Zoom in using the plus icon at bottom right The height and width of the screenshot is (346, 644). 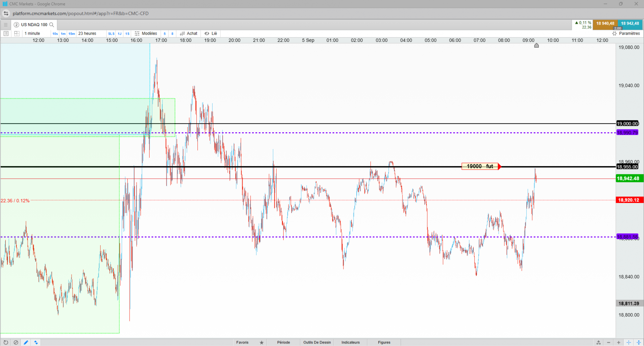coord(619,342)
